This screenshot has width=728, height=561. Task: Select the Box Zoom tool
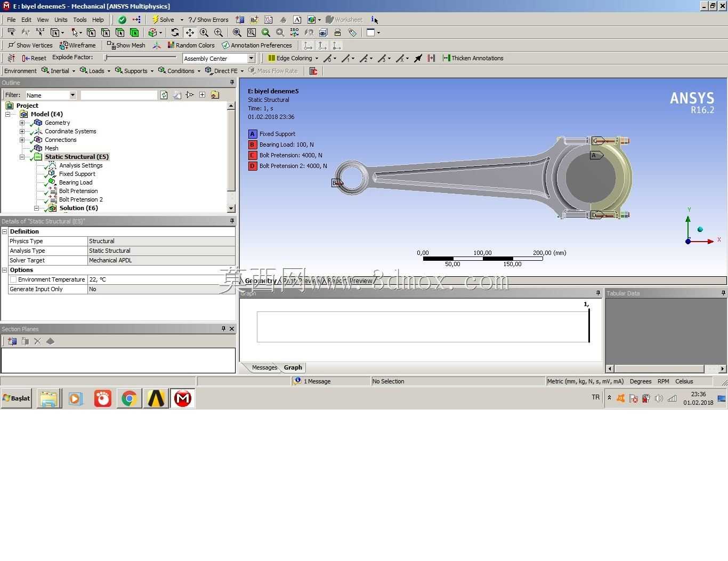(x=219, y=33)
